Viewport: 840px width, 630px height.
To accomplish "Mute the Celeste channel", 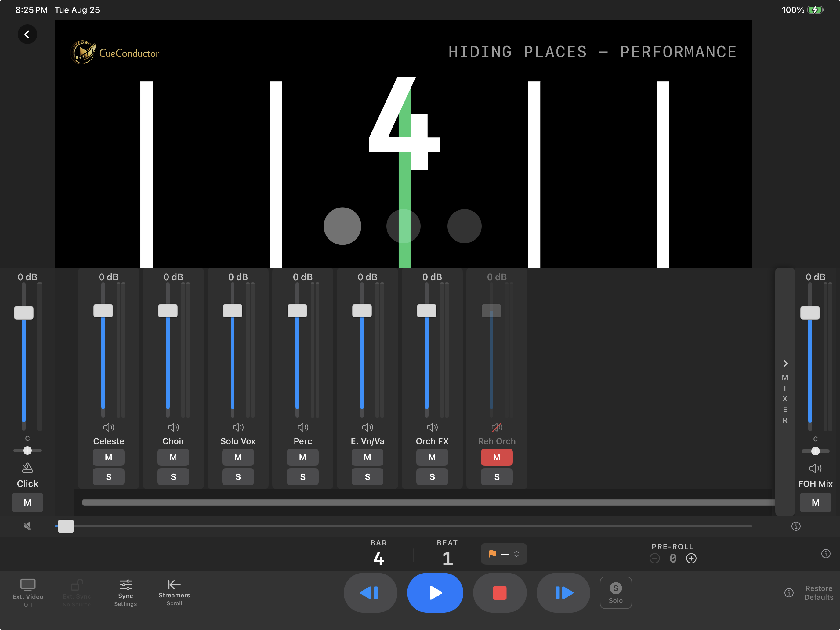I will click(109, 457).
